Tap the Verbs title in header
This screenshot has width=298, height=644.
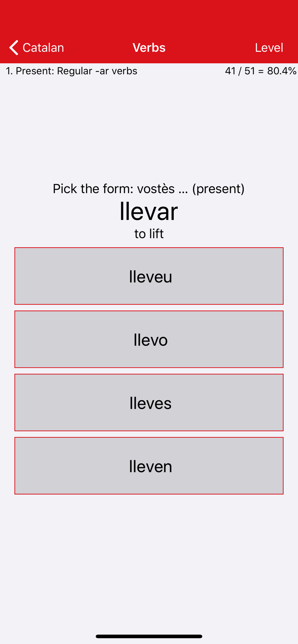click(x=149, y=48)
